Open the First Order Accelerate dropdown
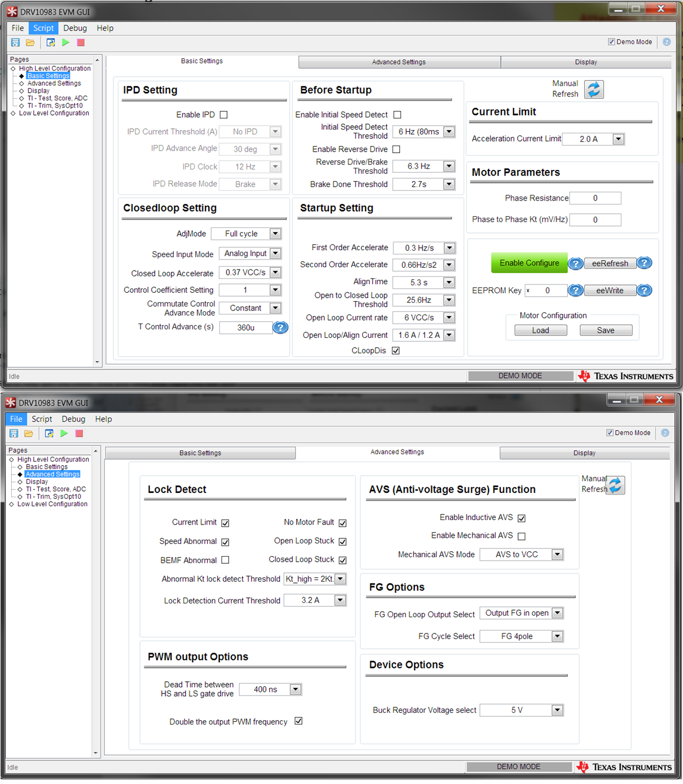 450,248
